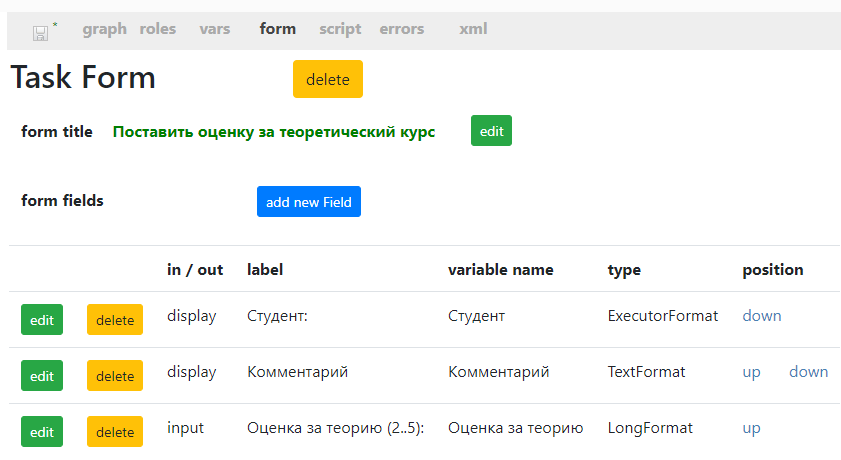Move Комментарий field up
Image resolution: width=841 pixels, height=460 pixels.
click(751, 372)
